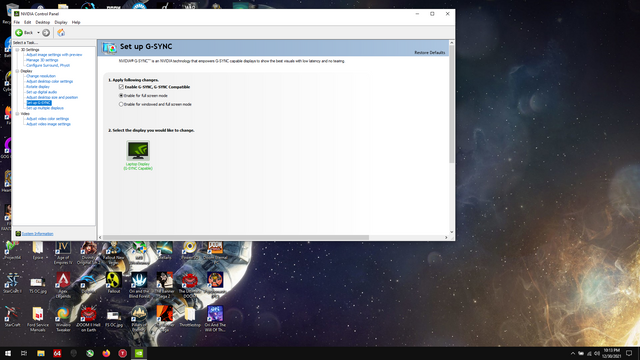This screenshot has height=360, width=640.
Task: Open the Action Center notifications icon
Action: pos(629,353)
